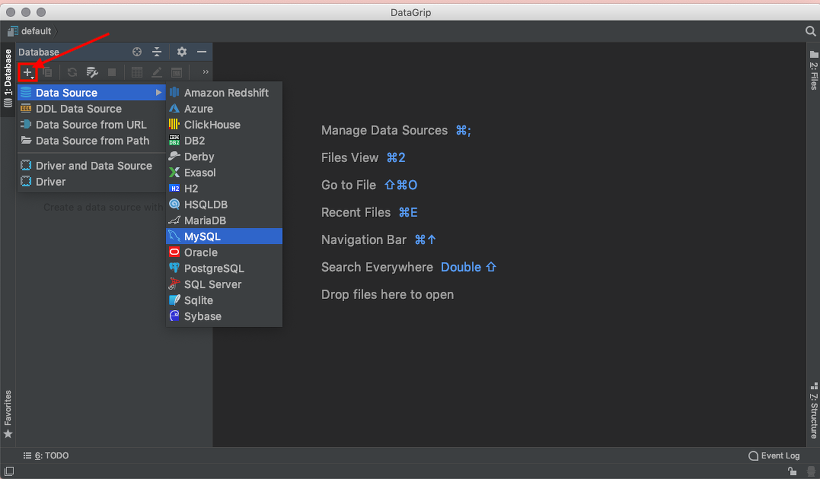Open Data Source Properties wrench icon
The image size is (820, 479).
tap(92, 72)
